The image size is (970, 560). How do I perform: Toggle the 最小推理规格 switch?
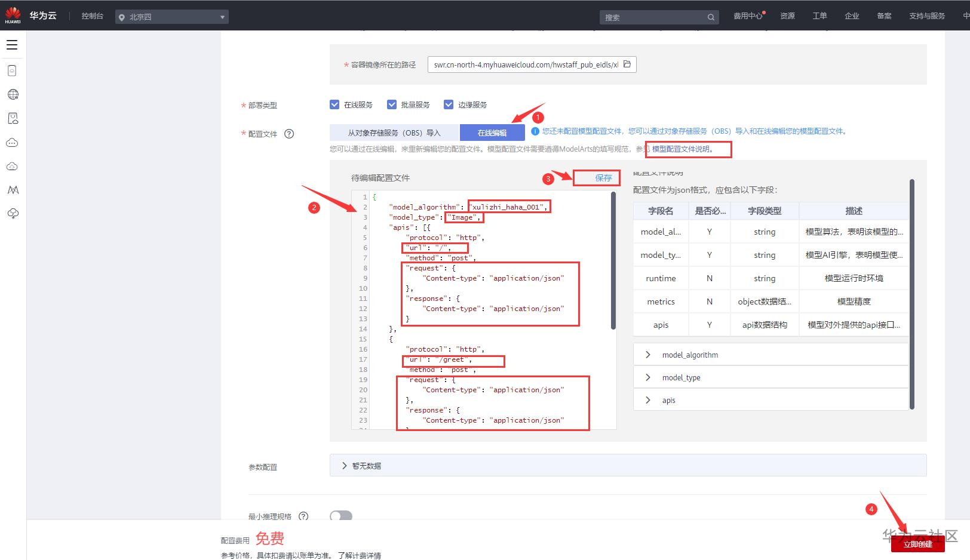[x=341, y=516]
